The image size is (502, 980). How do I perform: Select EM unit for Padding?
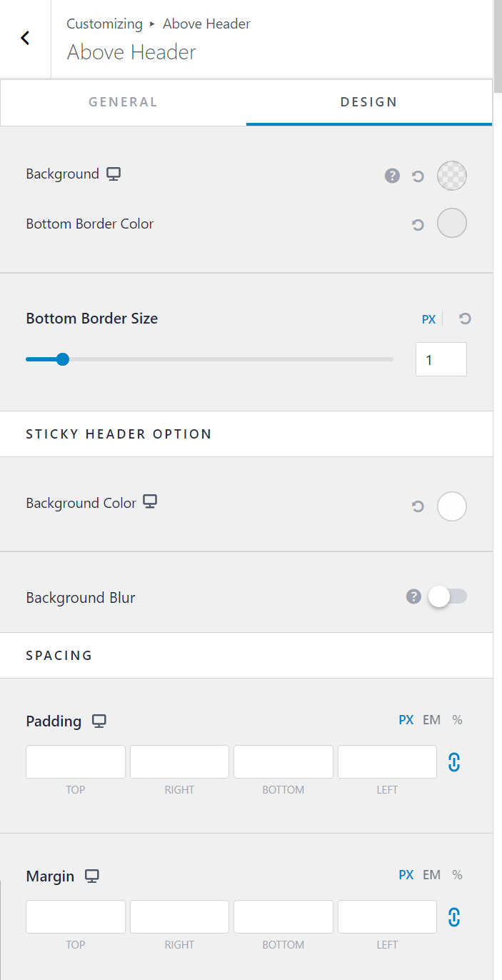tap(431, 719)
